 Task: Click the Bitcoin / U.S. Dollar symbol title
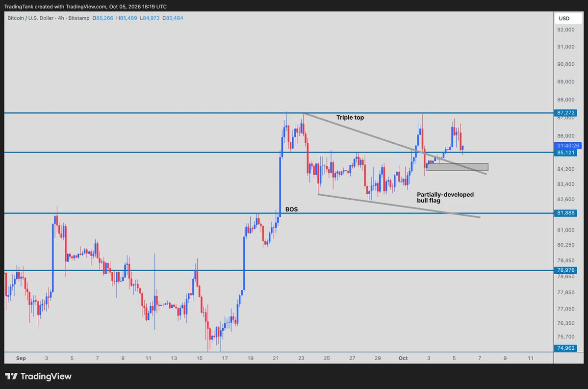pyautogui.click(x=31, y=18)
